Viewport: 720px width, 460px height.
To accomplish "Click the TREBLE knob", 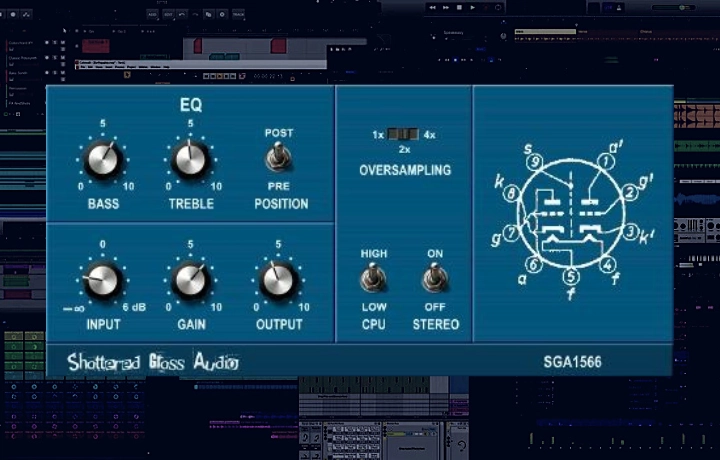I will 191,160.
